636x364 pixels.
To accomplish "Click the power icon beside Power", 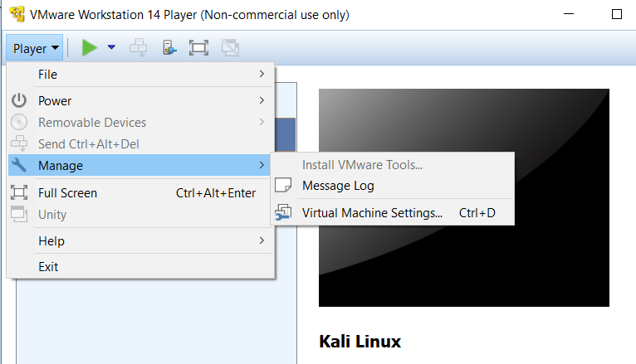I will click(x=19, y=100).
